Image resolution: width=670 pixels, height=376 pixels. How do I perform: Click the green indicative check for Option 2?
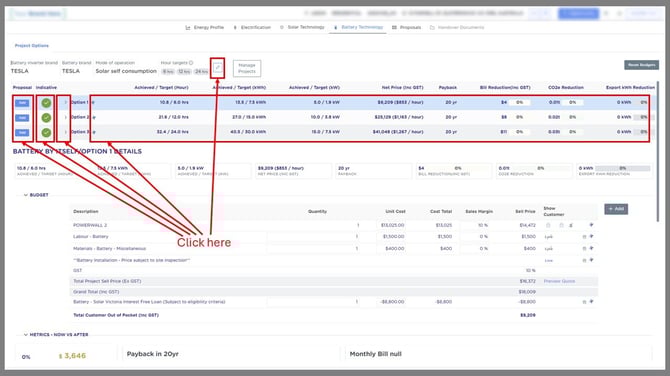(46, 118)
